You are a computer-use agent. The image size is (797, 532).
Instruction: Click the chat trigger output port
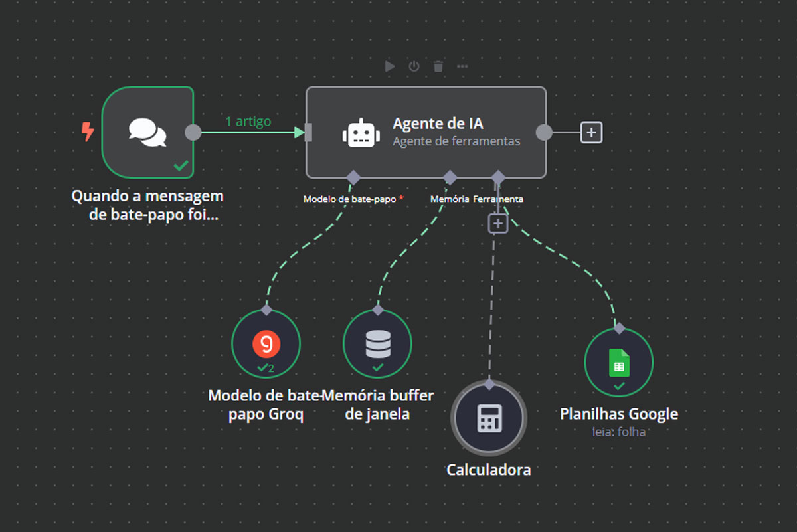coord(193,132)
